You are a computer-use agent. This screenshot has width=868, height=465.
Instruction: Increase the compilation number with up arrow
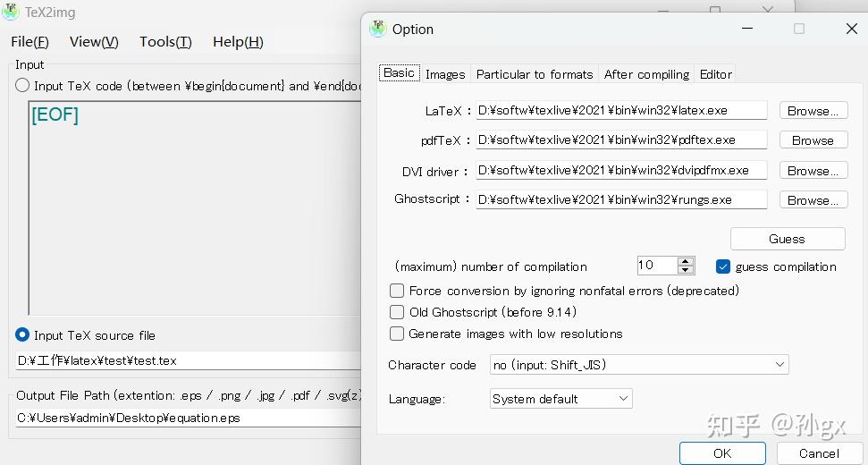[x=686, y=261]
